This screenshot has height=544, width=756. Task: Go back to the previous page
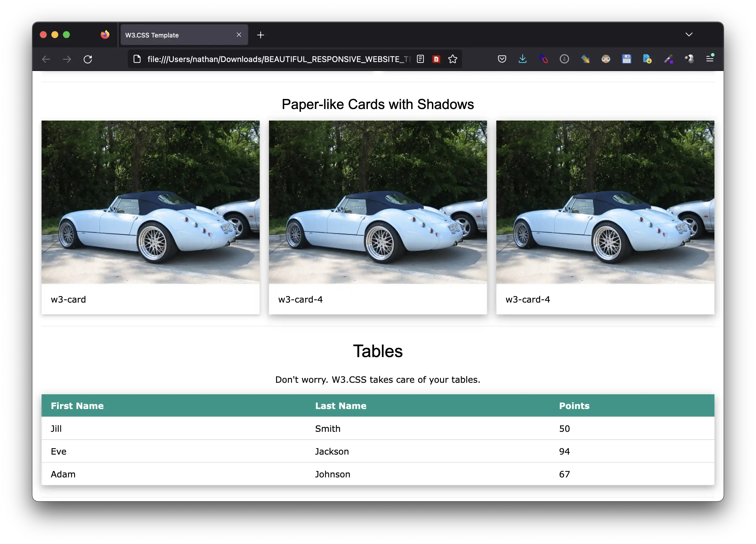[x=46, y=59]
